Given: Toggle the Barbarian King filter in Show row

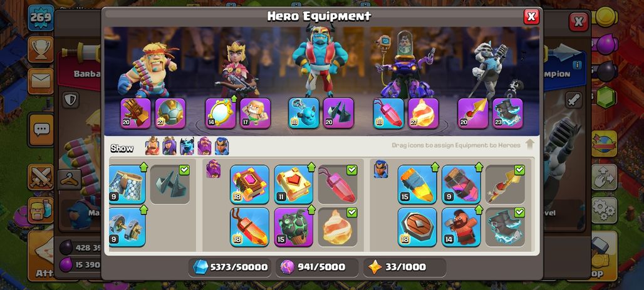Looking at the screenshot, I should tap(152, 146).
